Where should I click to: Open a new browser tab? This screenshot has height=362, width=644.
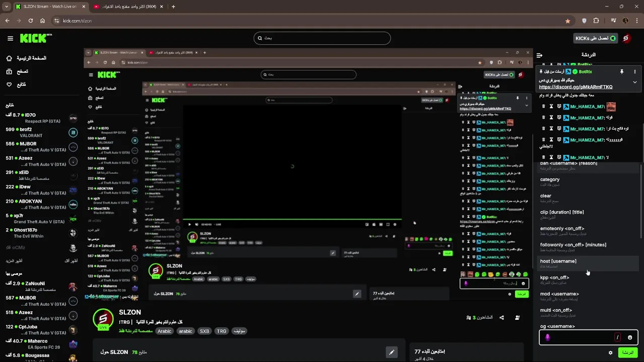coord(174,7)
